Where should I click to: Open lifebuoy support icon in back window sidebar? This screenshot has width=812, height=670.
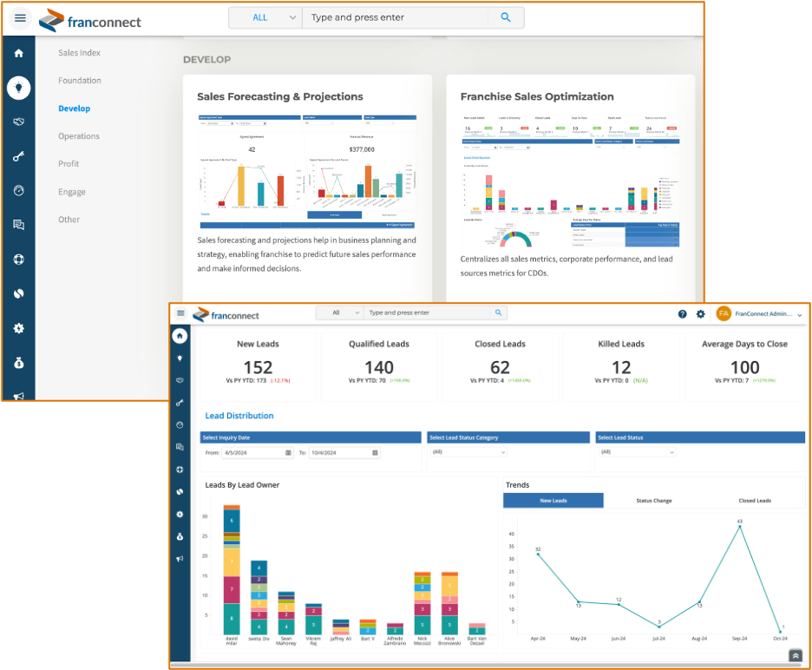point(18,259)
